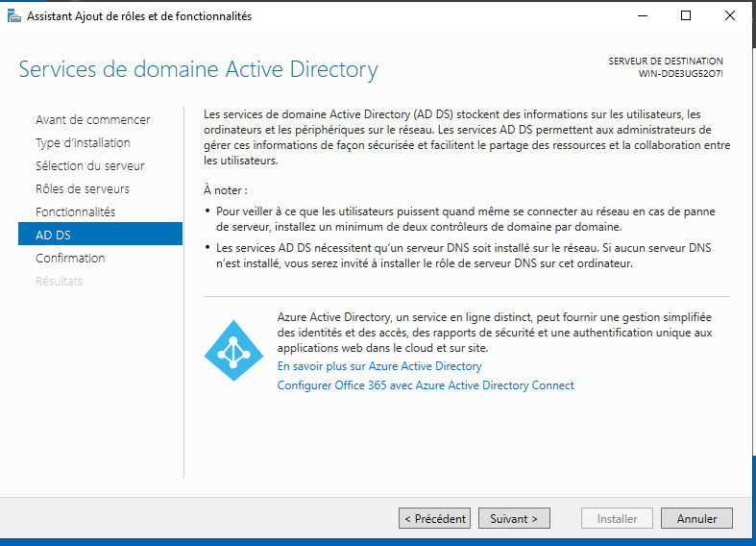Select the Sélection du serveur step
The image size is (756, 546).
90,166
